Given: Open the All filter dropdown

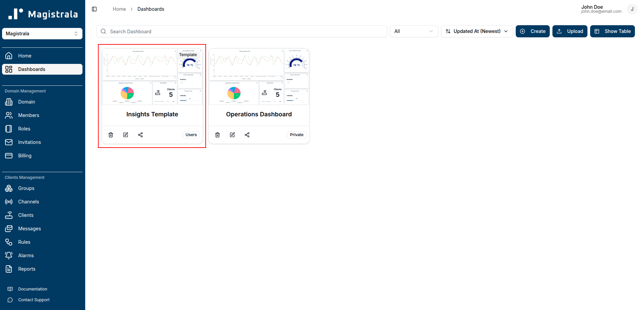Looking at the screenshot, I should point(414,31).
